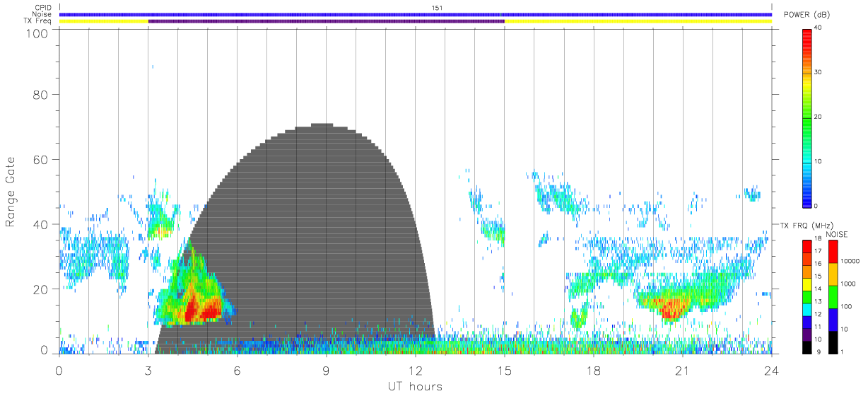The width and height of the screenshot is (868, 401).
Task: Click y-axis tick label '20'
Action: 40,289
